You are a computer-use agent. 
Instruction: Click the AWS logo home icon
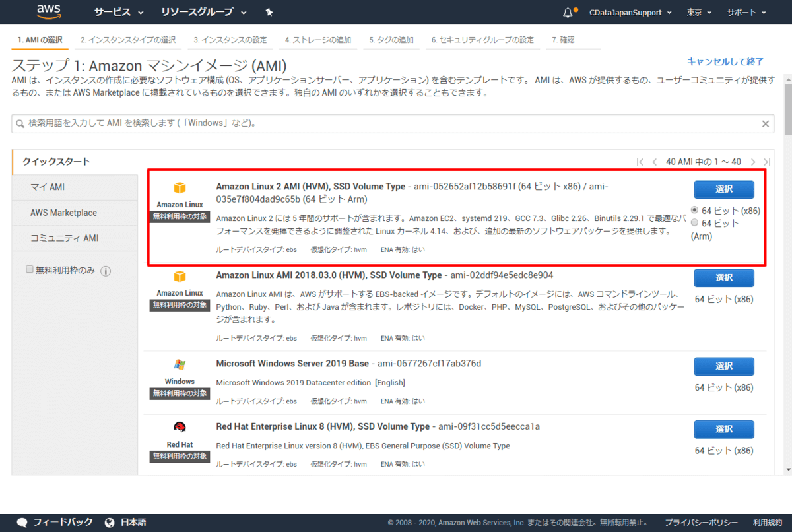pos(49,12)
